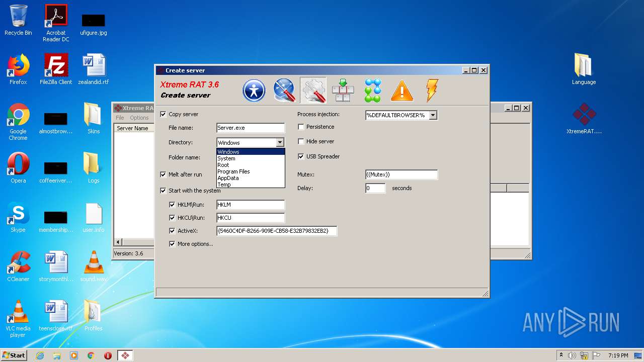Choose System in the Directory list

point(251,158)
